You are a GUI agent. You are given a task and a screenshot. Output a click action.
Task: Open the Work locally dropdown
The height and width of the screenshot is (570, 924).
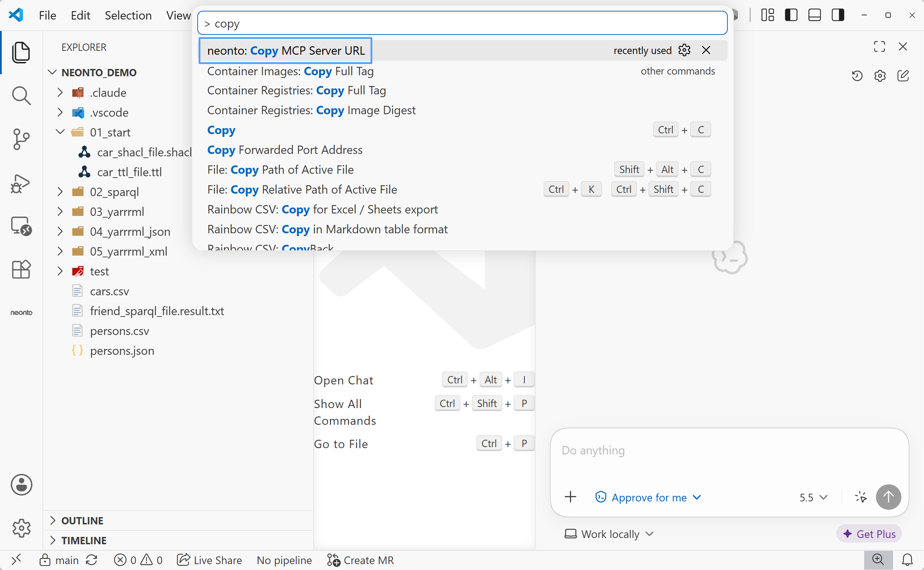point(609,534)
